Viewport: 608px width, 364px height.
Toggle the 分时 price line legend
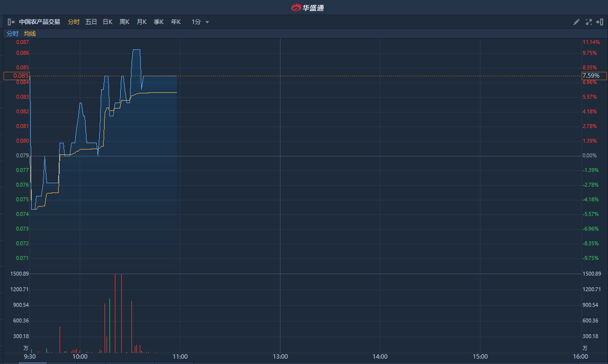coord(12,34)
